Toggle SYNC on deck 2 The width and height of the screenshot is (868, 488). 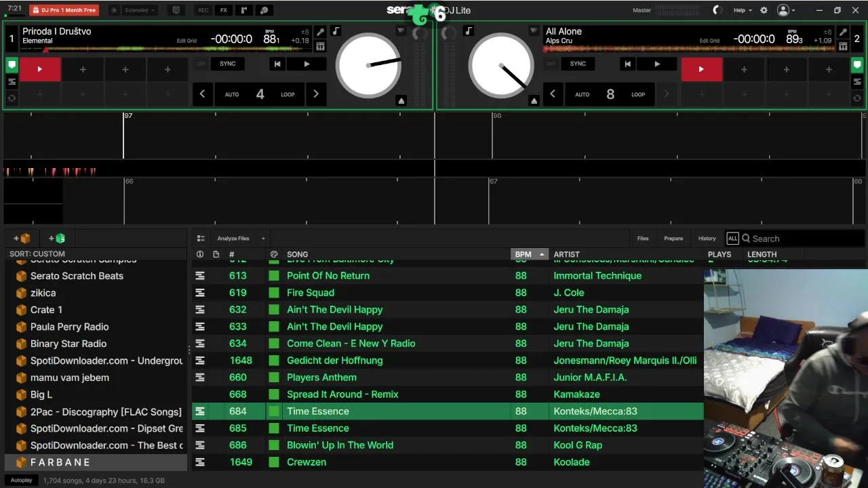pyautogui.click(x=578, y=64)
